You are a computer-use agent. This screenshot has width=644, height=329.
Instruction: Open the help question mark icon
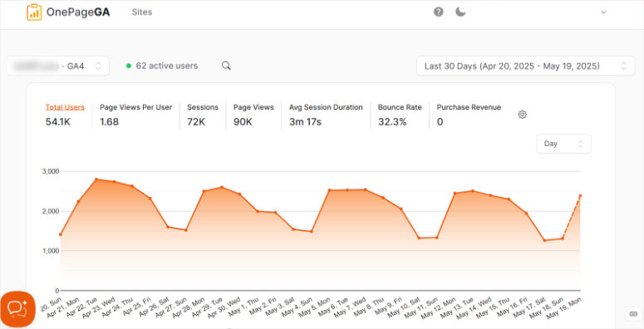click(438, 12)
